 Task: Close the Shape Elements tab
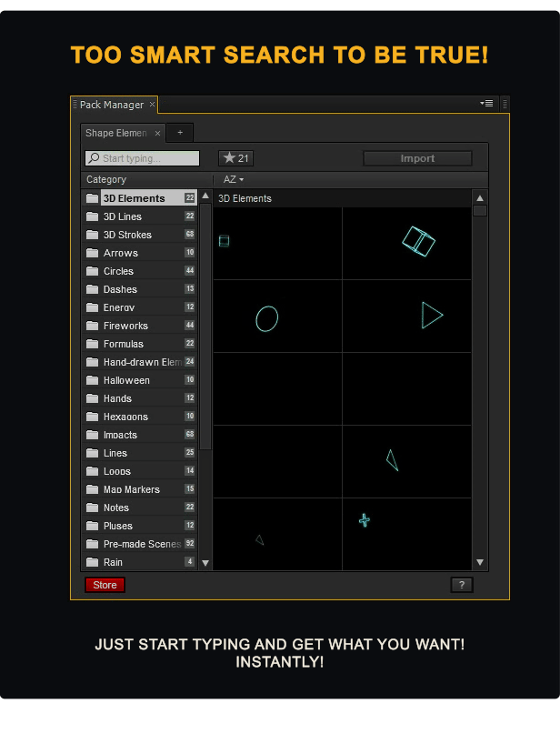point(157,134)
